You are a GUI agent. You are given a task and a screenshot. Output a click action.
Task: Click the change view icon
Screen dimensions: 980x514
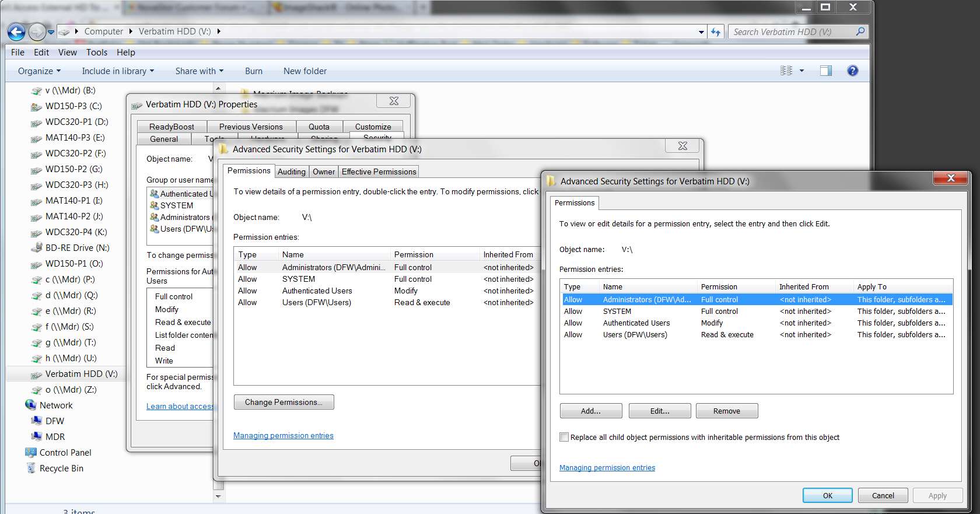pyautogui.click(x=786, y=71)
